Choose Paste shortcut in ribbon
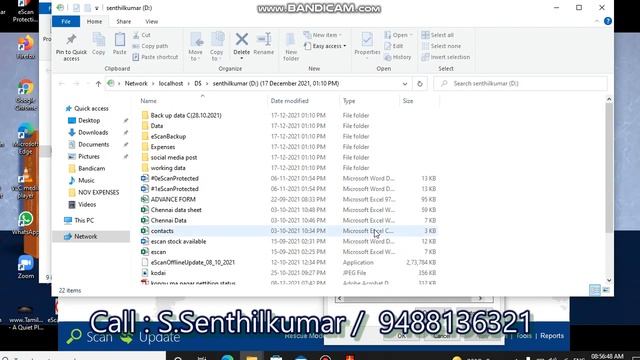This screenshot has width=640, height=360. 156,57
